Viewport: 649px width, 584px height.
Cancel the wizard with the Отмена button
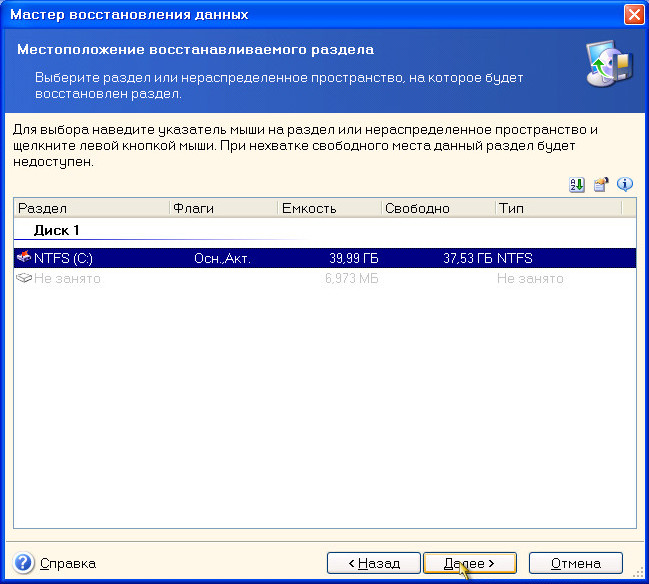(x=576, y=563)
